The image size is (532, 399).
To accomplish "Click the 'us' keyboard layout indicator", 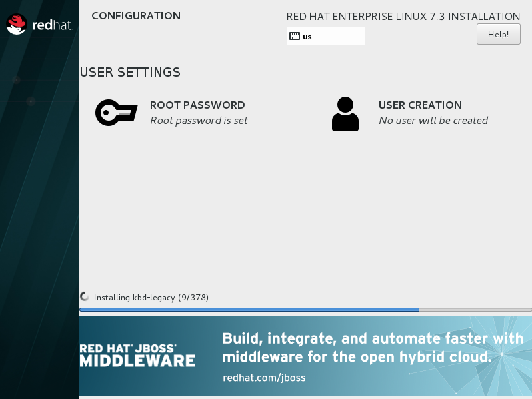I will 326,36.
